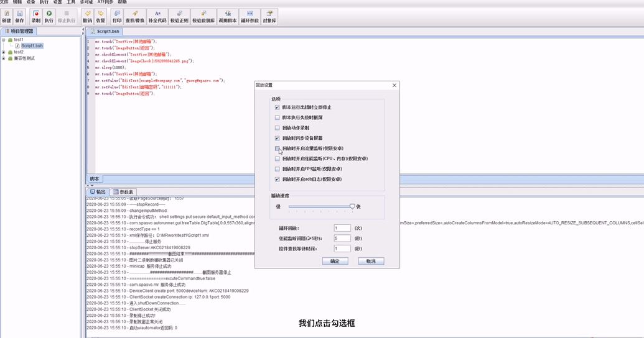Screen dimensions: 644x338
Task: Click the 恢复 (Redo) toolbar icon
Action: point(100,16)
